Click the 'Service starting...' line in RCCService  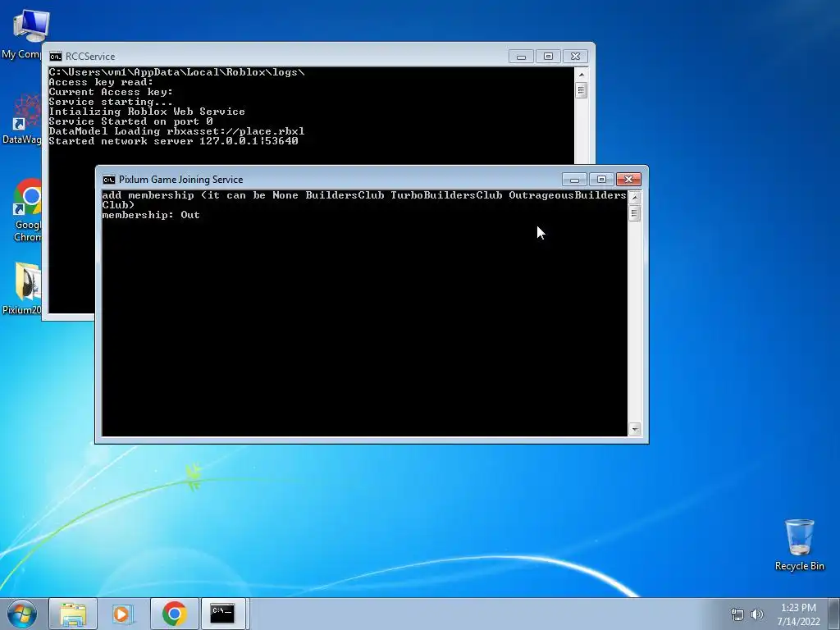click(111, 102)
